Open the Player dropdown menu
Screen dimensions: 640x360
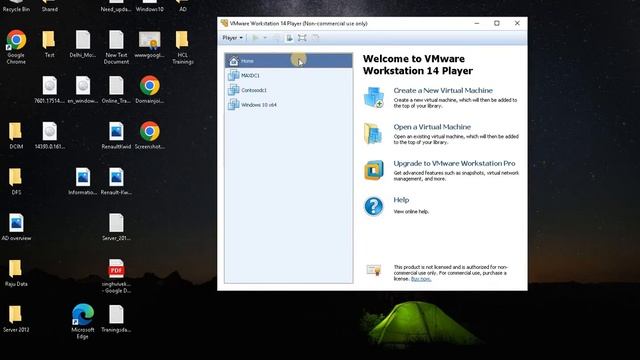[232, 38]
